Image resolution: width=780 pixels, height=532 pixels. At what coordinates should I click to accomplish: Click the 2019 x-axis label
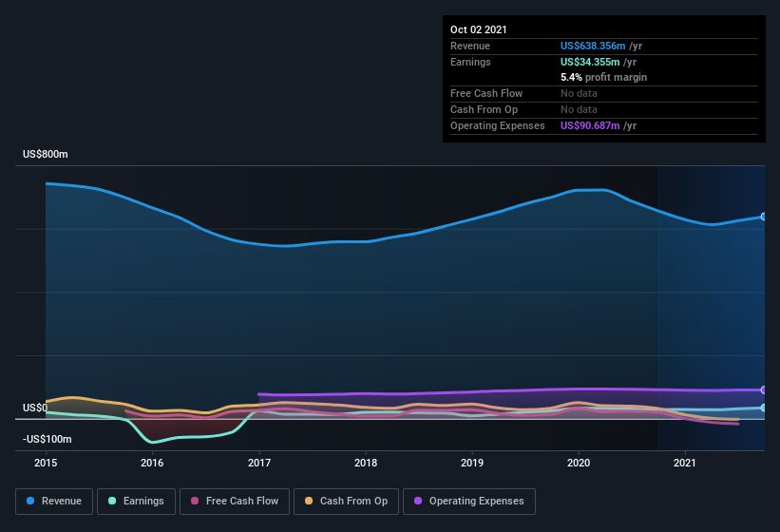coord(472,463)
